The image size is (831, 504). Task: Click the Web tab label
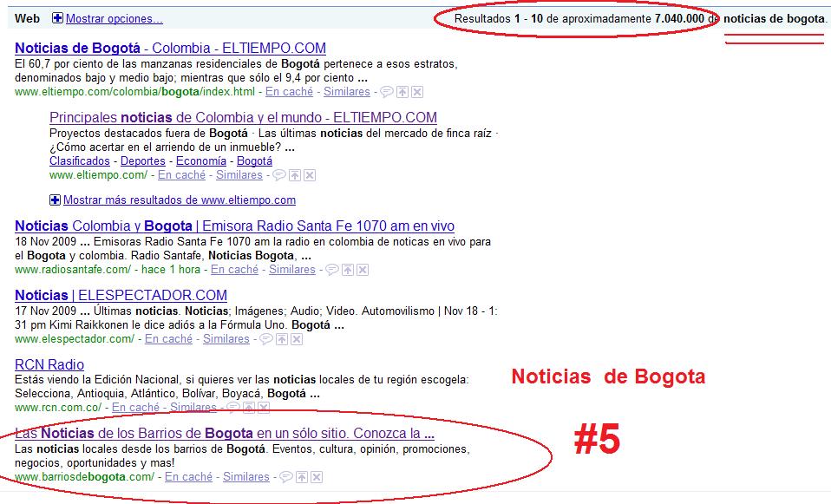coord(27,18)
